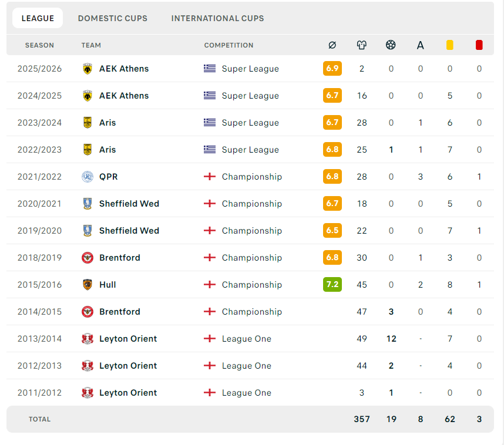Viewport: 504px width, 445px height.
Task: Click the Hull club crest icon
Action: coord(88,285)
